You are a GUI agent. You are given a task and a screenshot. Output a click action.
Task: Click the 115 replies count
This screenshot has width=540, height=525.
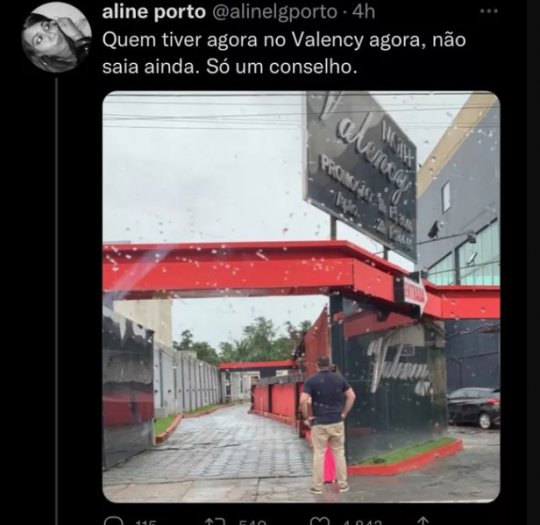pos(146,522)
